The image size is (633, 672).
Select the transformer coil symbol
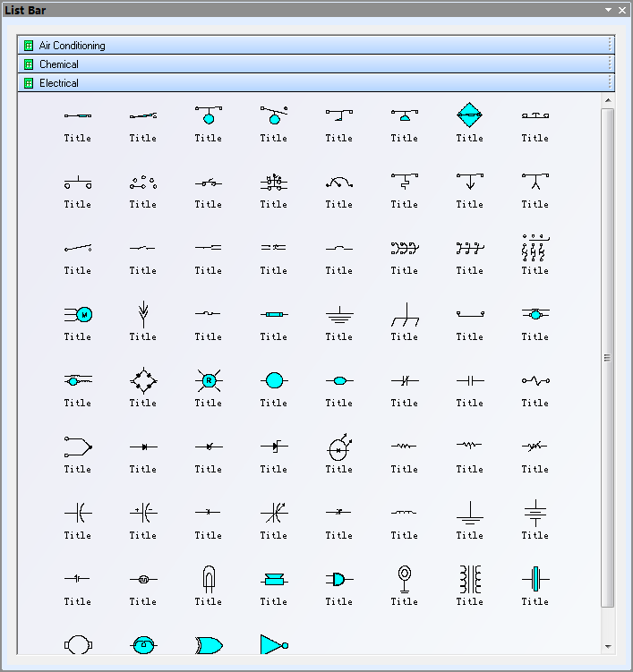[x=469, y=579]
